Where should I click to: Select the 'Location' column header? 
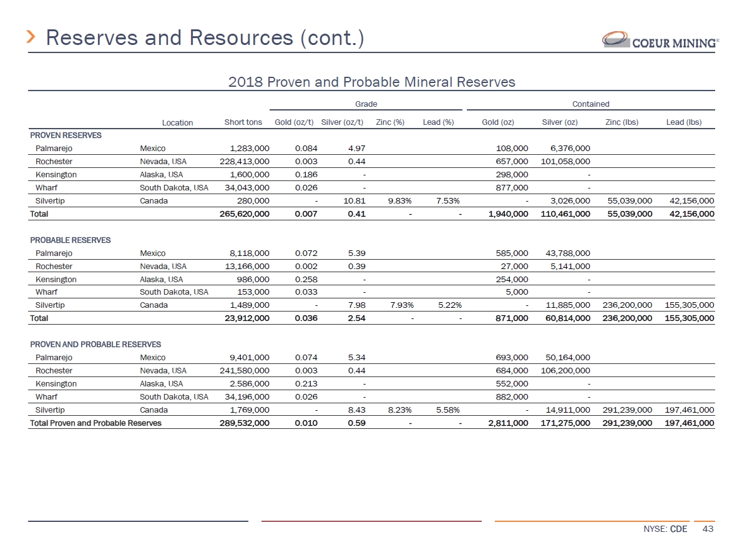pos(177,122)
